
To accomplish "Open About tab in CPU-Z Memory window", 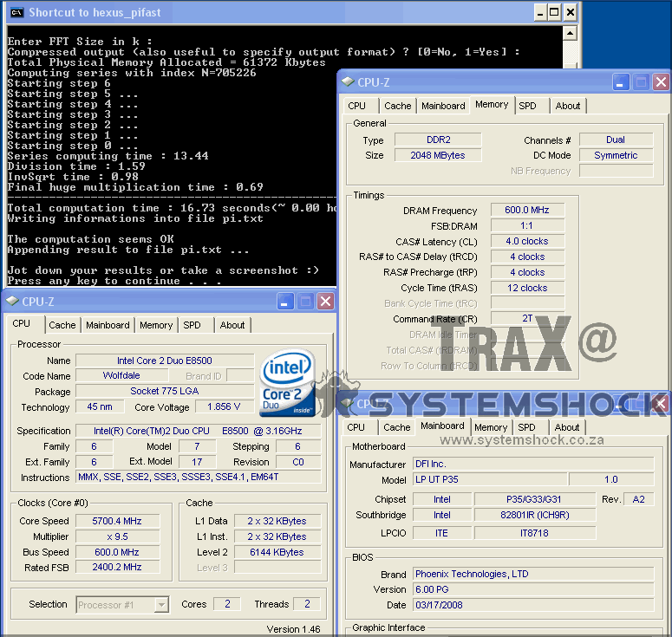I will tap(567, 106).
